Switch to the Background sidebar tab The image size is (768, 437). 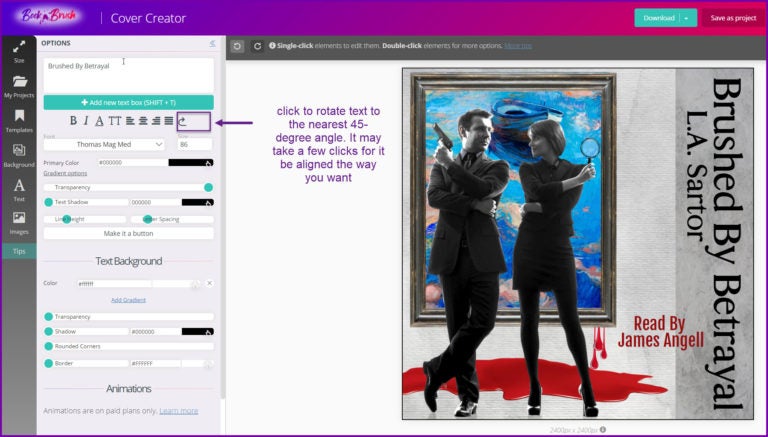(x=19, y=155)
